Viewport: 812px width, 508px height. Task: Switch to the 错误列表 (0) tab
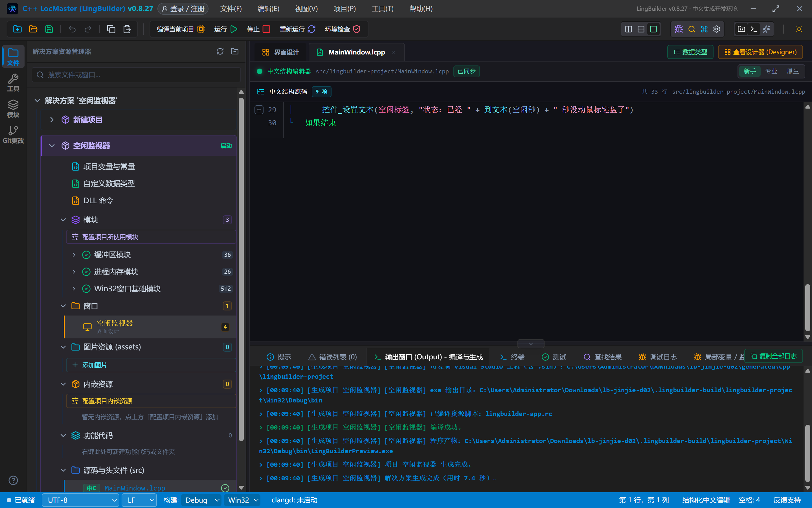332,357
